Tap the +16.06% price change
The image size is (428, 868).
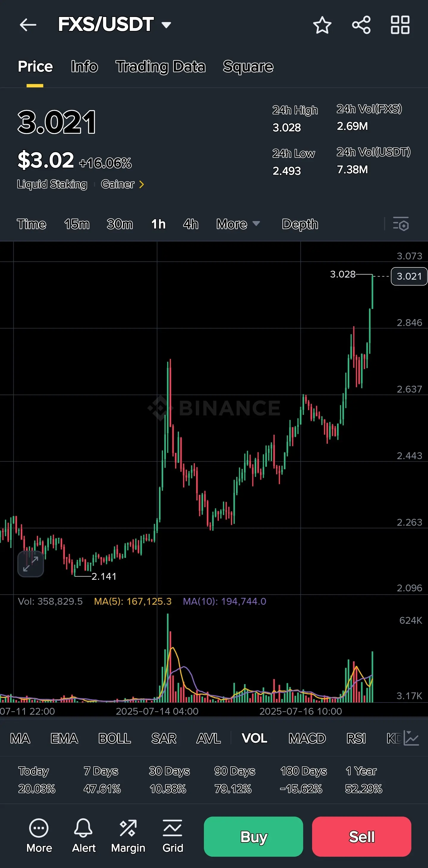click(x=105, y=163)
